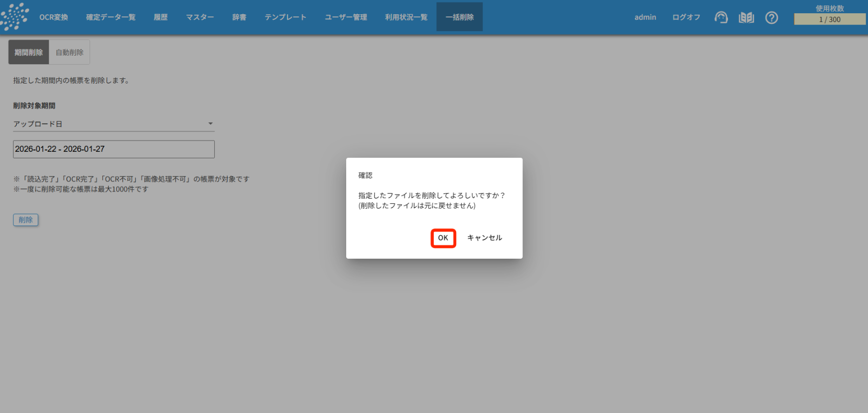Select the 期間削除 tab

pos(29,52)
